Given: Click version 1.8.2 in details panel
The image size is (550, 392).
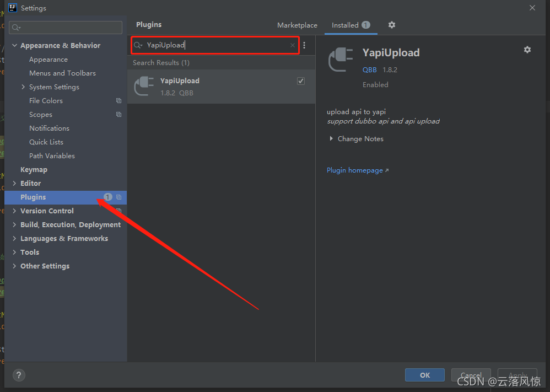Looking at the screenshot, I should point(390,70).
